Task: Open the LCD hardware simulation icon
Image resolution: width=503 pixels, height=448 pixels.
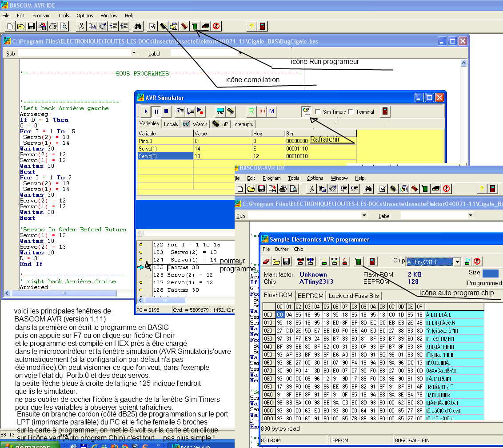Action: 220,111
